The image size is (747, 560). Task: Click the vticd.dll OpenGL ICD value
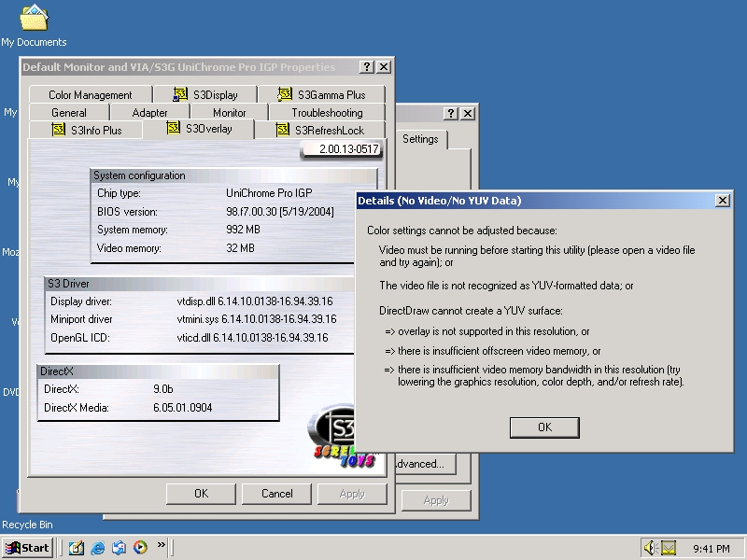[x=252, y=338]
